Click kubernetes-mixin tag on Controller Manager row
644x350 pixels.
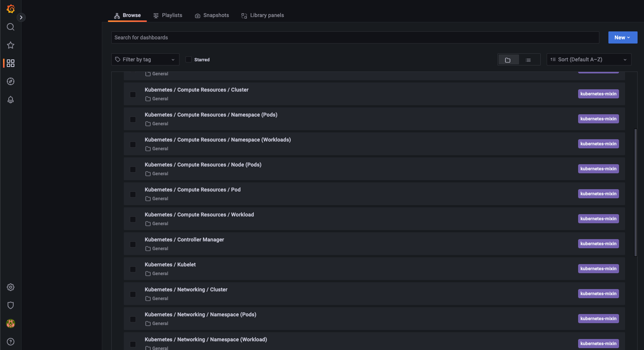(598, 244)
